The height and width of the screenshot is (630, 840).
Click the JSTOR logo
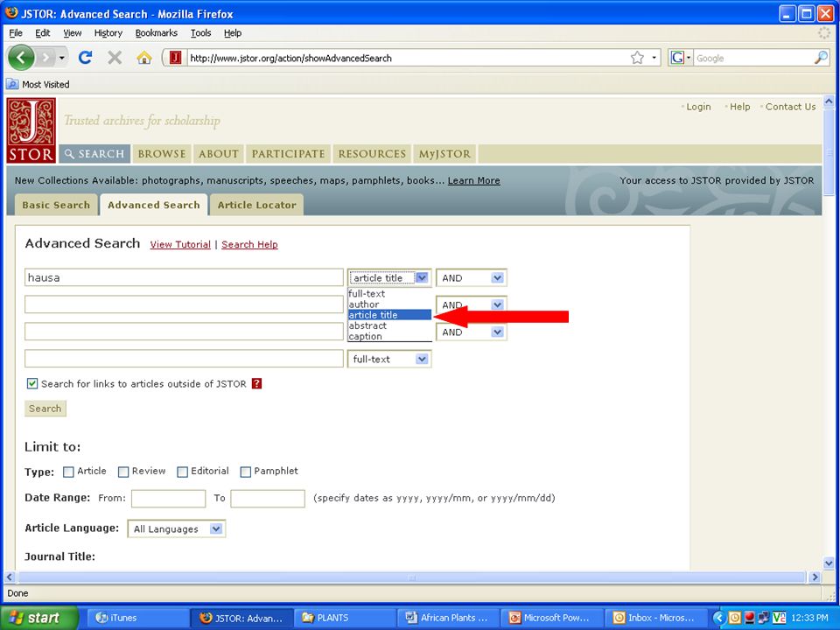[x=31, y=130]
